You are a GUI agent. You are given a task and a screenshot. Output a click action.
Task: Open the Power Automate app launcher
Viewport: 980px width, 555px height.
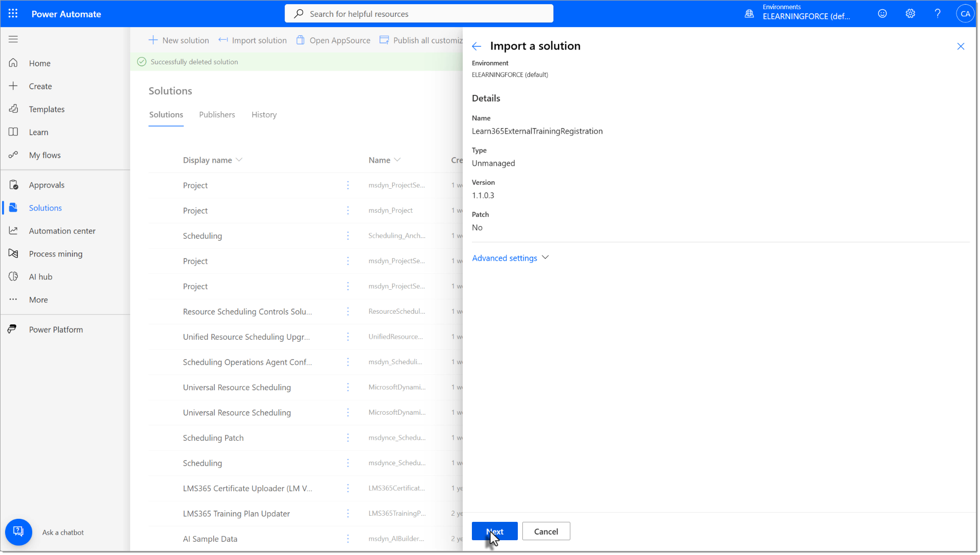pyautogui.click(x=13, y=13)
